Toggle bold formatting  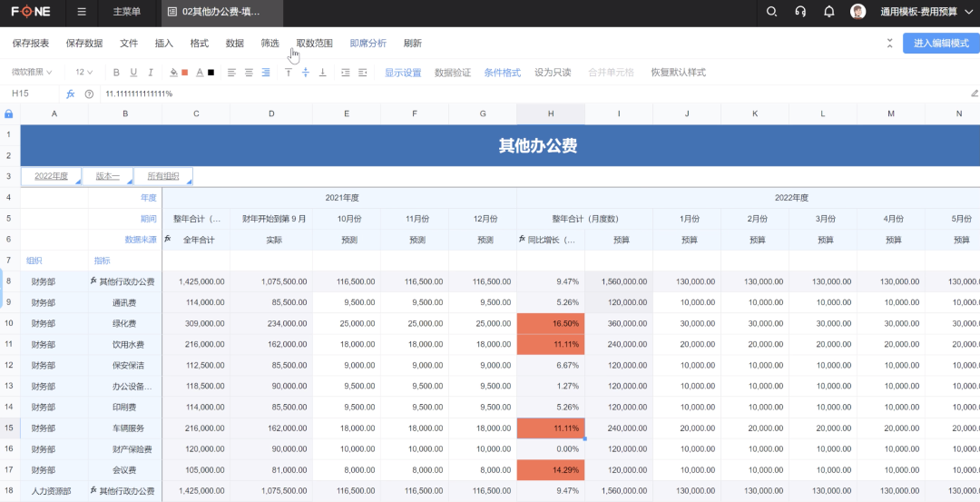[x=116, y=73]
